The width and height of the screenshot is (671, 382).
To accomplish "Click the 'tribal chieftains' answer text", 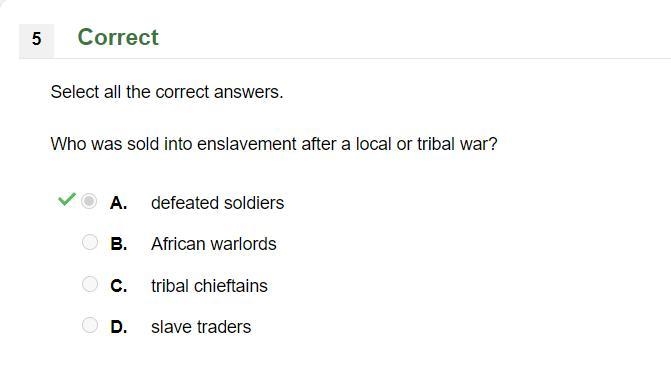I will pyautogui.click(x=209, y=286).
